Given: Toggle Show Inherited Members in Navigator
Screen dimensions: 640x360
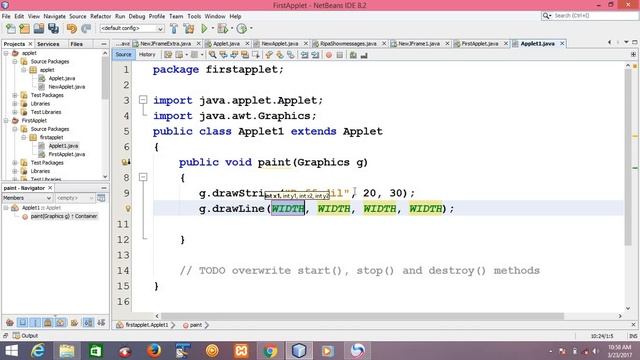Looking at the screenshot, I should coord(10,323).
